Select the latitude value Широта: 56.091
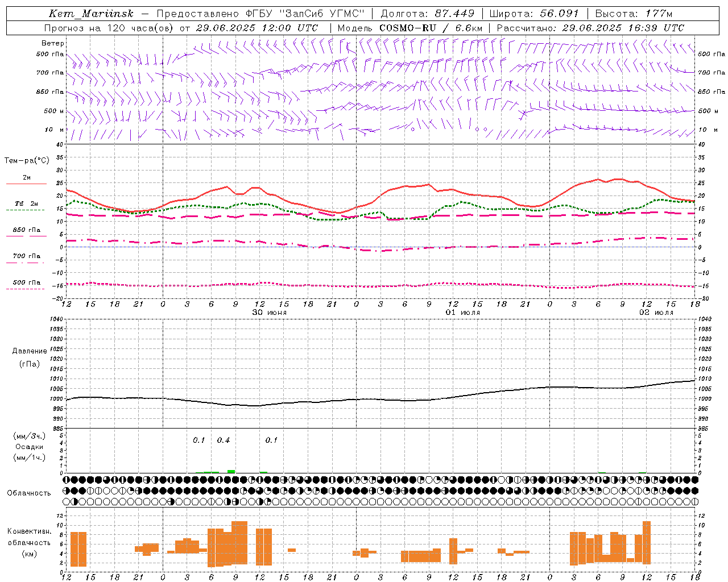This screenshot has width=728, height=582. tap(534, 14)
